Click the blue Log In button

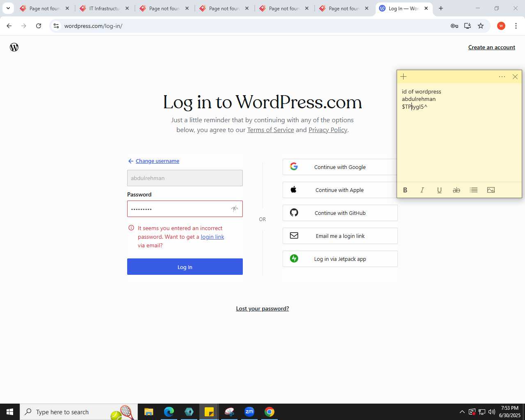(185, 267)
